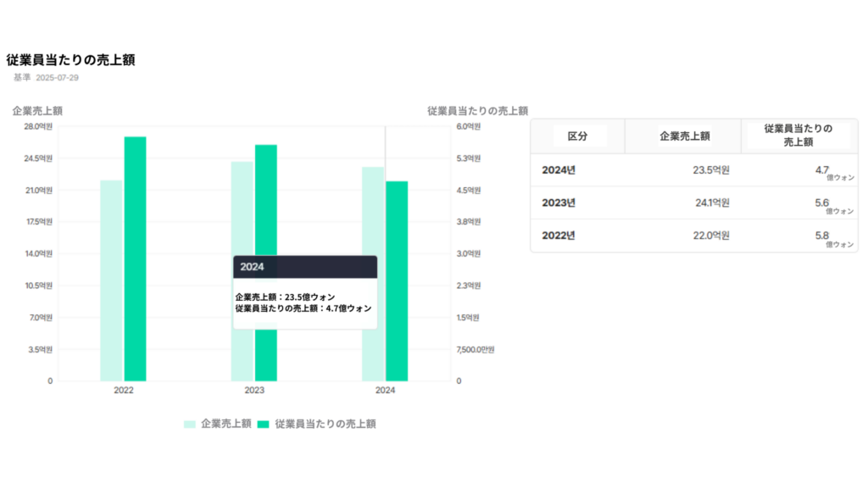
Task: Toggle the 企業売上額 legend label
Action: tap(225, 424)
